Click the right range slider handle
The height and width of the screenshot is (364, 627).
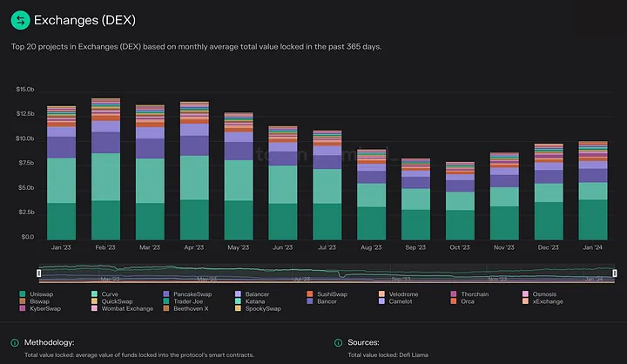[615, 273]
